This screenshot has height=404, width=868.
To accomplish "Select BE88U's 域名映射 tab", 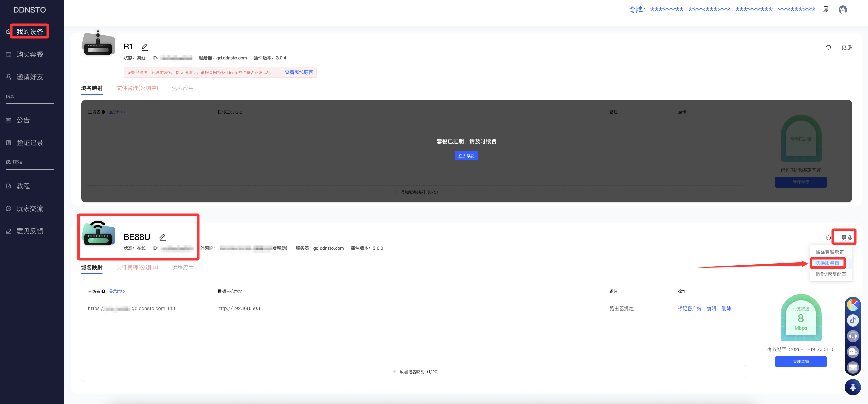I will click(92, 268).
